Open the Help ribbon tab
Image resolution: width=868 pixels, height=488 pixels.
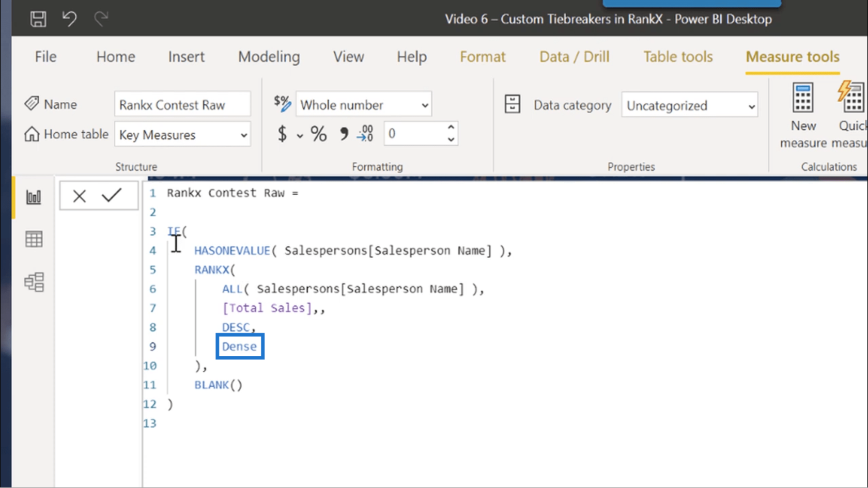point(412,57)
